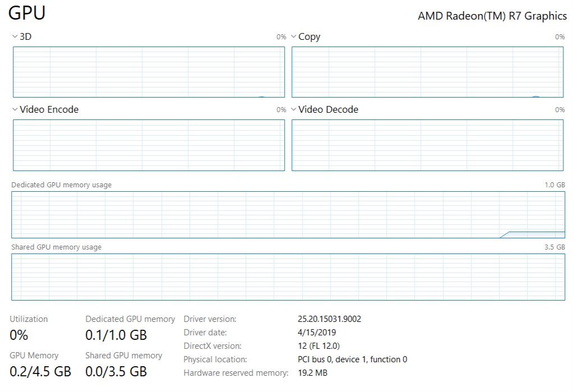573x392 pixels.
Task: Click driver version 25.20.15031.9002
Action: coord(329,319)
